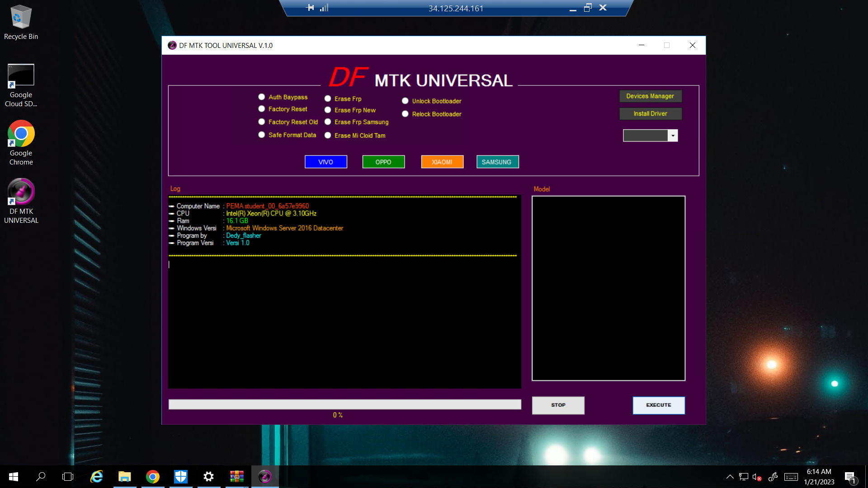Click the STOP execution button
Image resolution: width=868 pixels, height=488 pixels.
coord(558,405)
